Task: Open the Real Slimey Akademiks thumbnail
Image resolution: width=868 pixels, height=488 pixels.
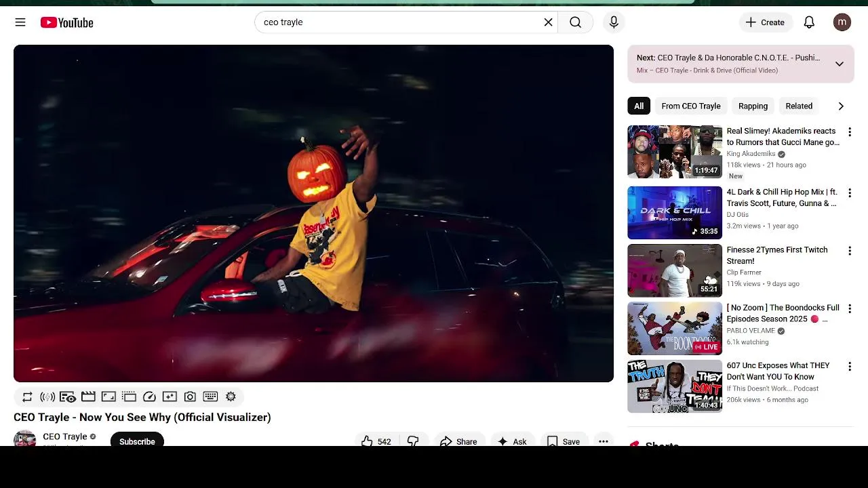Action: point(675,152)
